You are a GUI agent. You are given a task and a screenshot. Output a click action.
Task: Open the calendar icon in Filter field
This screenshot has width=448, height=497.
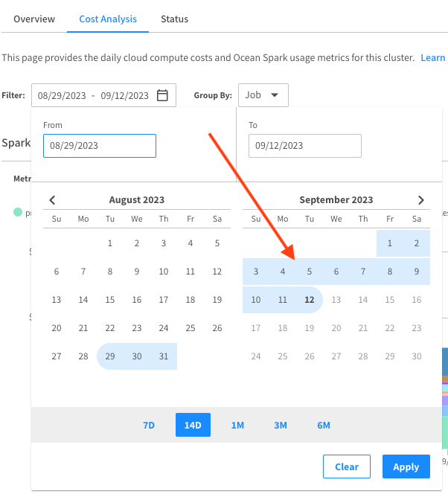pyautogui.click(x=162, y=95)
